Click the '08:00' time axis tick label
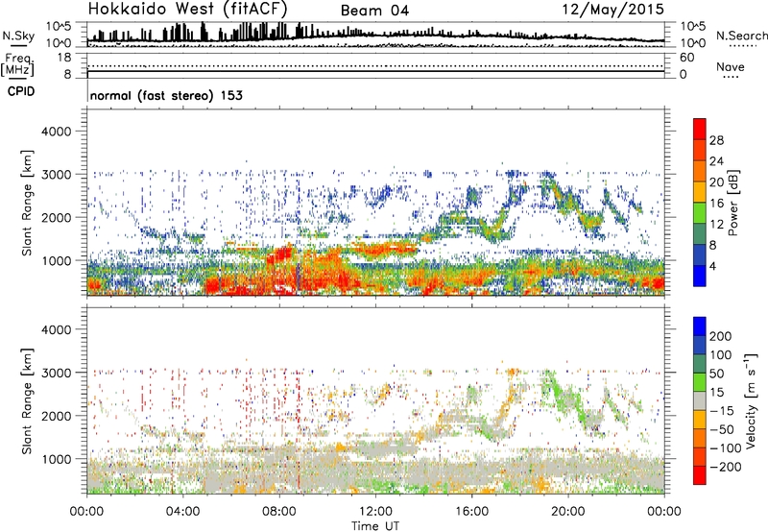This screenshot has width=768, height=532. click(279, 512)
